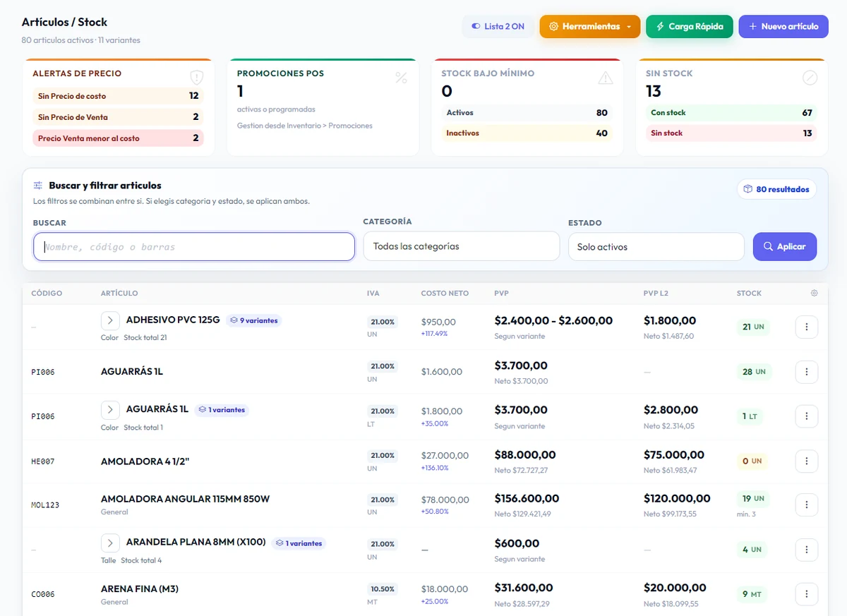
Task: Open three-dot menu for AMOLADORA 4 1/2" row
Action: [x=807, y=461]
